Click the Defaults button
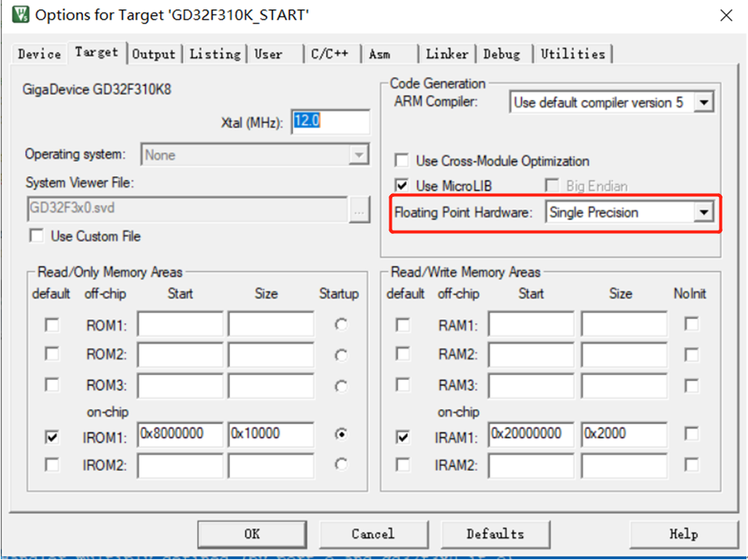Screen dimensions: 748x560 click(496, 535)
